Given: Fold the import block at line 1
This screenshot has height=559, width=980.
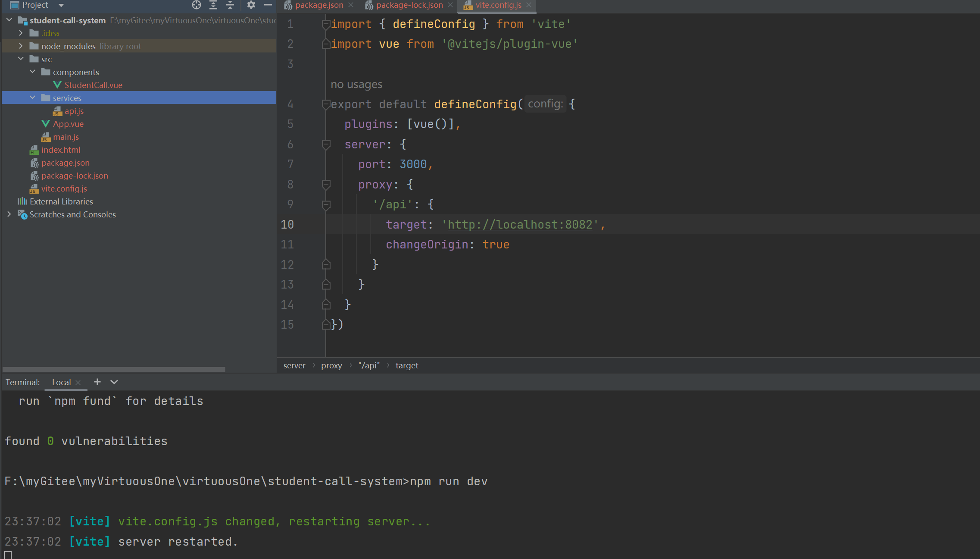Looking at the screenshot, I should coord(326,24).
